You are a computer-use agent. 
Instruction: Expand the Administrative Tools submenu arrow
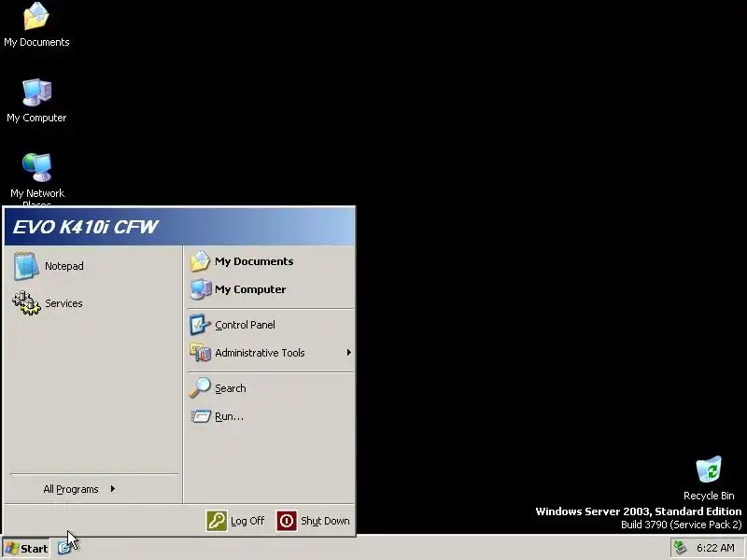[x=348, y=353]
